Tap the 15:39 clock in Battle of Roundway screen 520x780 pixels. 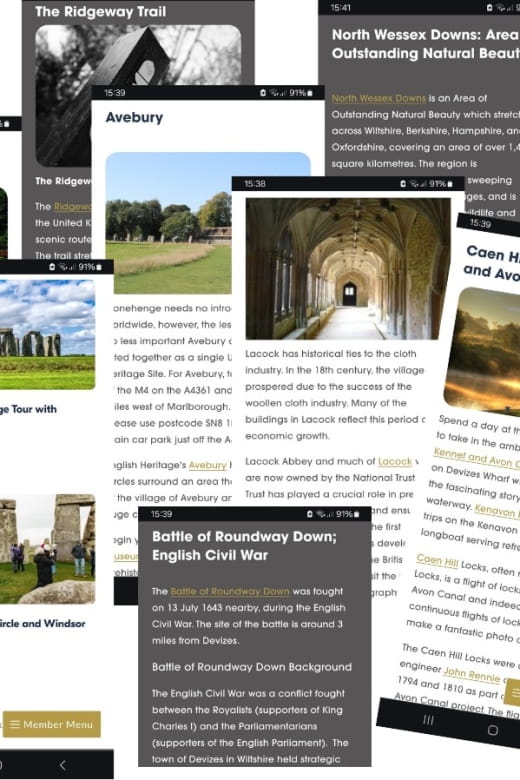point(162,514)
